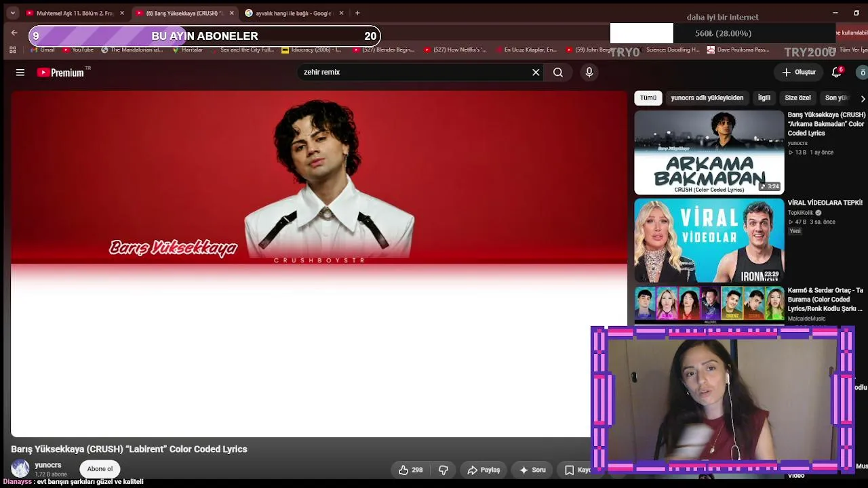
Task: Open the YouTube hamburger guide menu
Action: (x=20, y=73)
